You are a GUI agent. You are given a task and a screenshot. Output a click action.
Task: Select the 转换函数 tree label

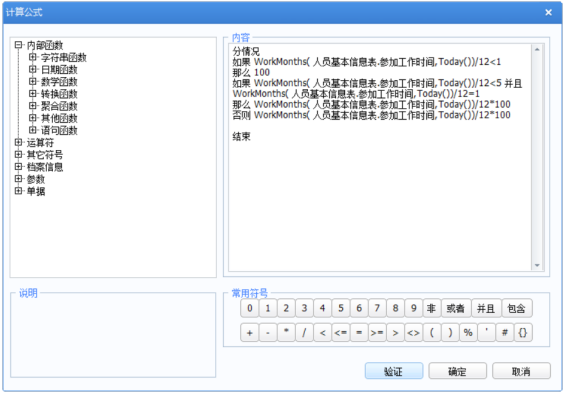click(59, 94)
